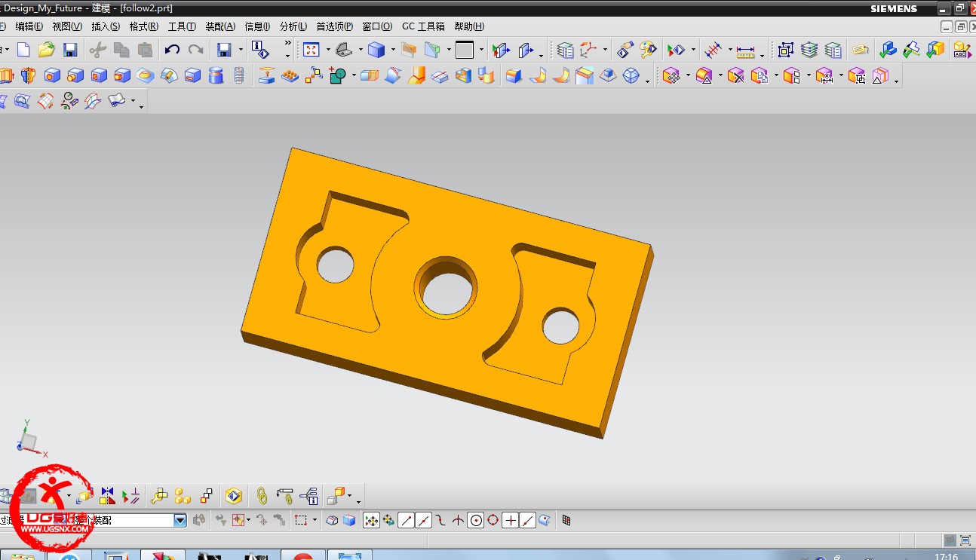
Task: Click the Hole feature icon
Action: point(52,75)
